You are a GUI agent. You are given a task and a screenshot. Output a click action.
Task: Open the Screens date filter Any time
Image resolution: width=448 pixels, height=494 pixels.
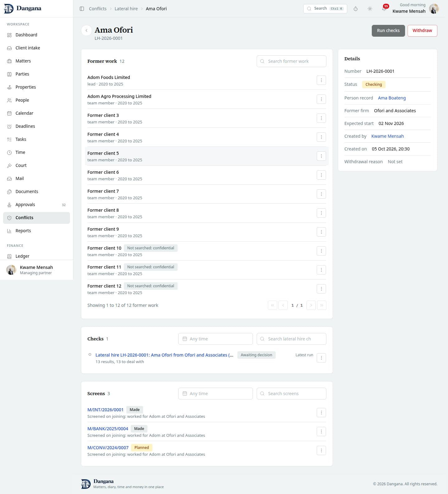tap(216, 394)
